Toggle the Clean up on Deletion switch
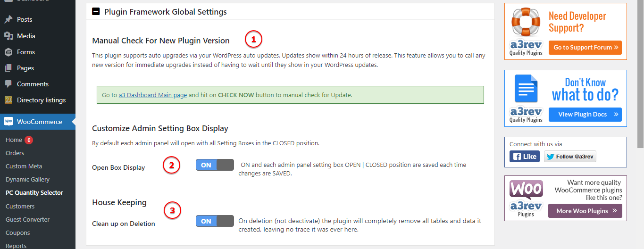 click(215, 221)
